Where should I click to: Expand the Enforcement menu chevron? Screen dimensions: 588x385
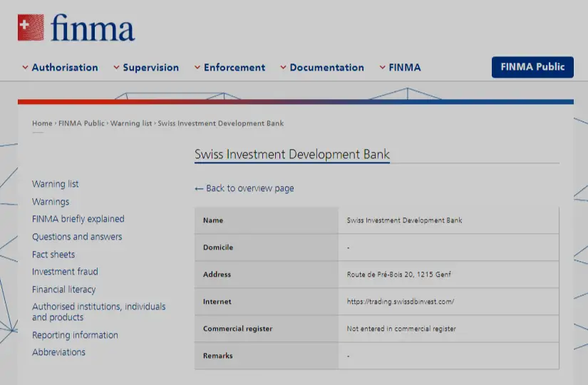(197, 68)
